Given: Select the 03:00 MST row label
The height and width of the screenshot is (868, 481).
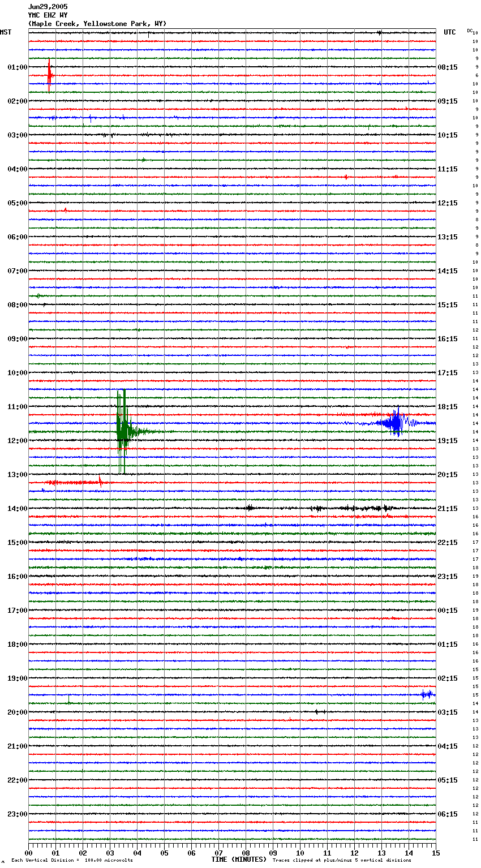Looking at the screenshot, I should point(18,135).
